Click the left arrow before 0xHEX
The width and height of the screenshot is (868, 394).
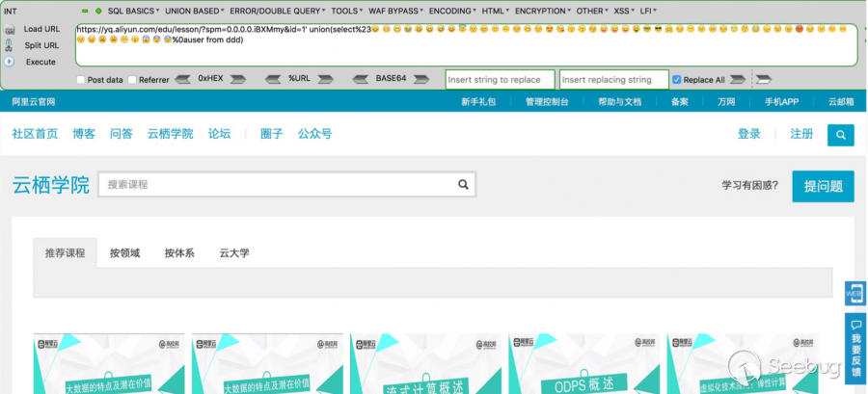(182, 80)
